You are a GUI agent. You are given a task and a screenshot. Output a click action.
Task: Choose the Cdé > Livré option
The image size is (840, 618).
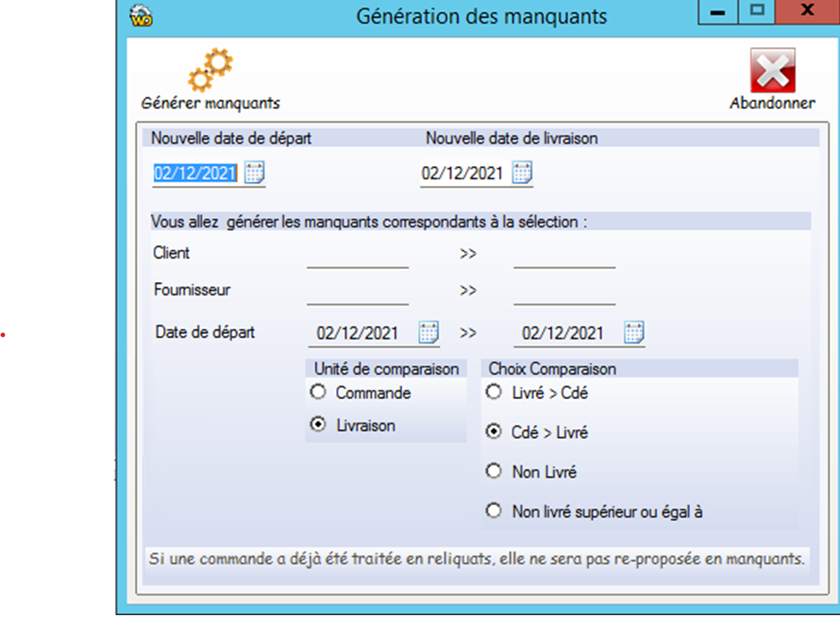[494, 432]
